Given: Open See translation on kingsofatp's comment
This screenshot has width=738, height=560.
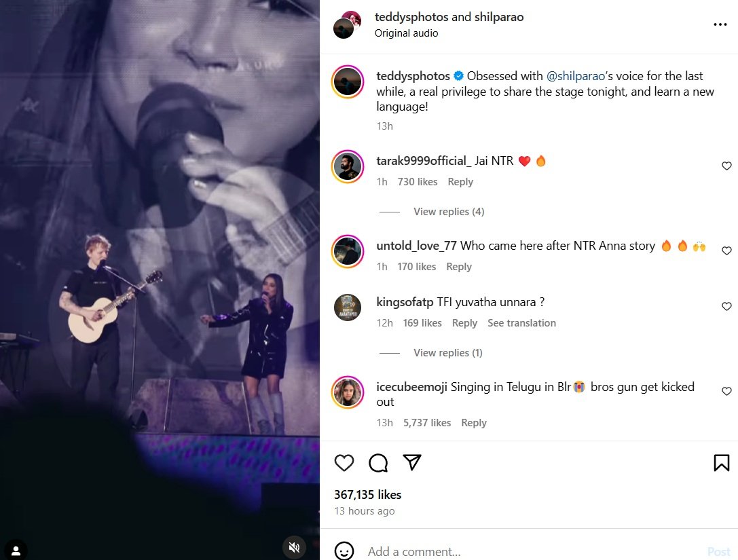Looking at the screenshot, I should tap(521, 322).
